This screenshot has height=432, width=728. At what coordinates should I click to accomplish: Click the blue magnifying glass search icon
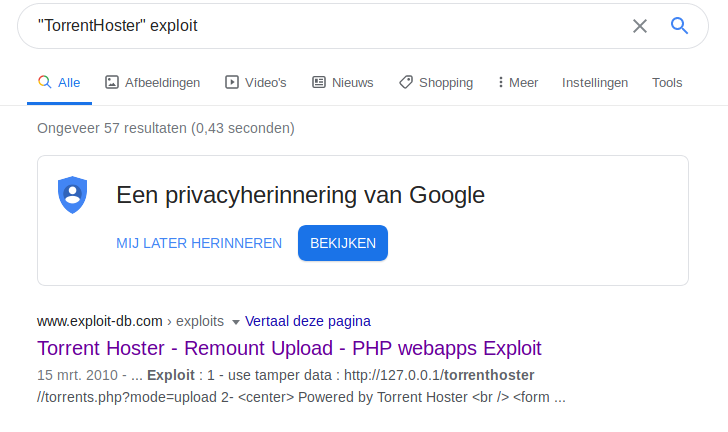click(x=679, y=26)
